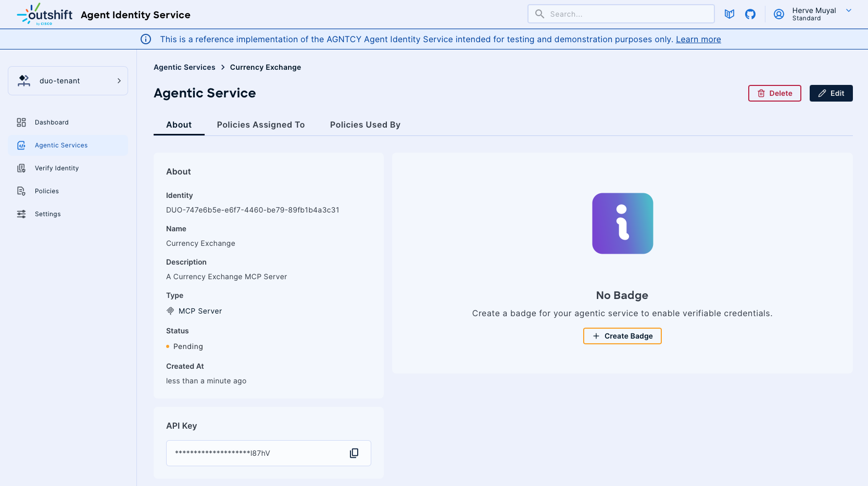Expand the duo-tenant selector chevron

point(118,81)
